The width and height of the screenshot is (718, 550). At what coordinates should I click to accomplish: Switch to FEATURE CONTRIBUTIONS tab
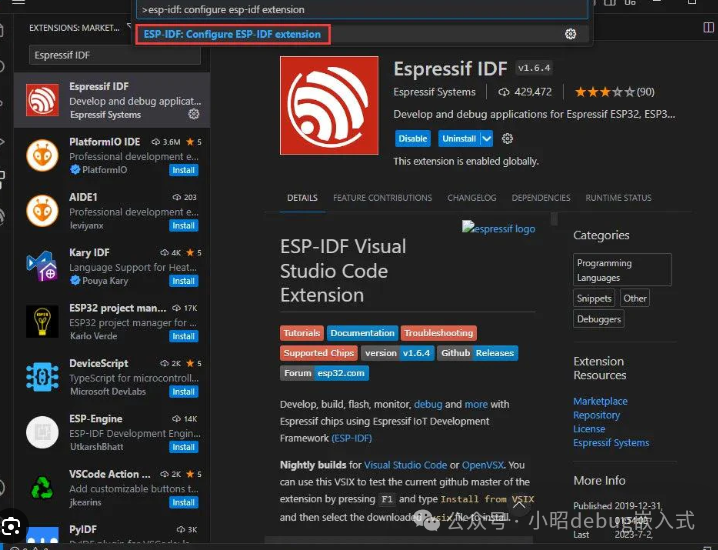[382, 198]
